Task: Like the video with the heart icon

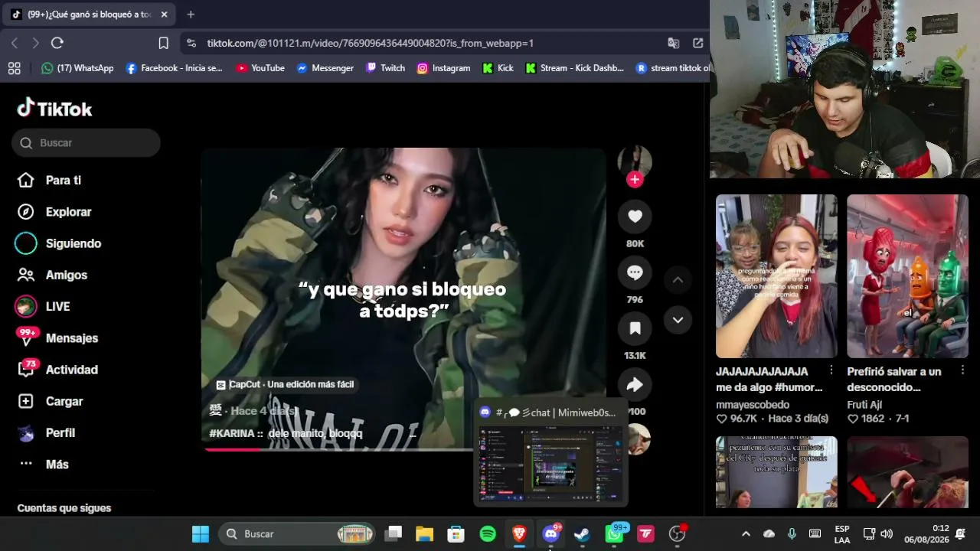Action: pyautogui.click(x=635, y=217)
